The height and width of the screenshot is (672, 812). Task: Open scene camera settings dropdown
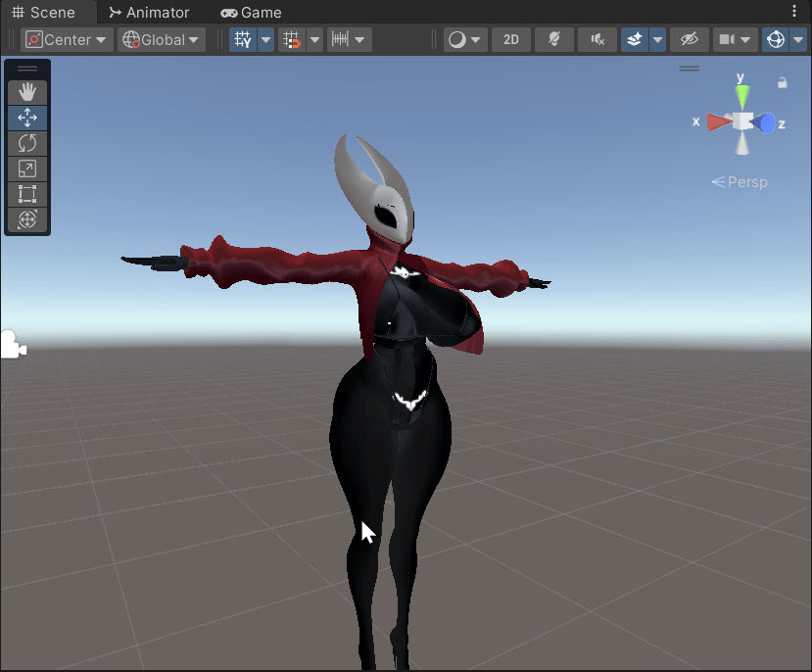point(735,40)
